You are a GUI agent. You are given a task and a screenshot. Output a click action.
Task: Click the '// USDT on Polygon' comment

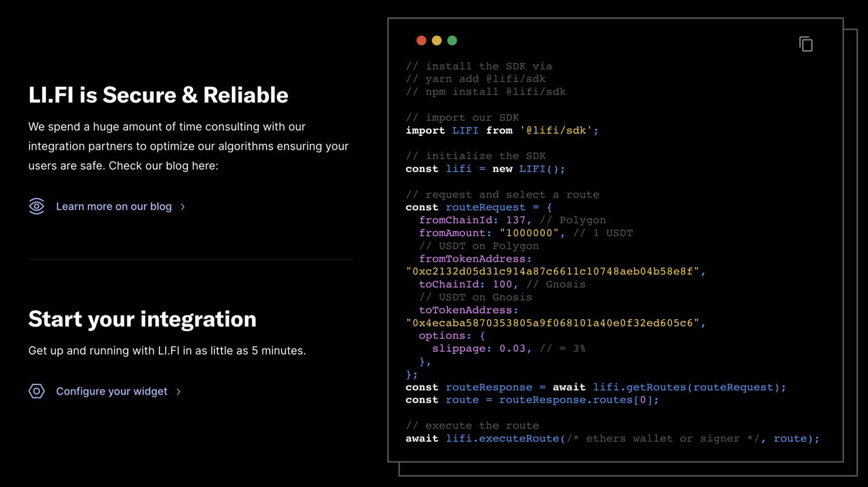point(479,246)
